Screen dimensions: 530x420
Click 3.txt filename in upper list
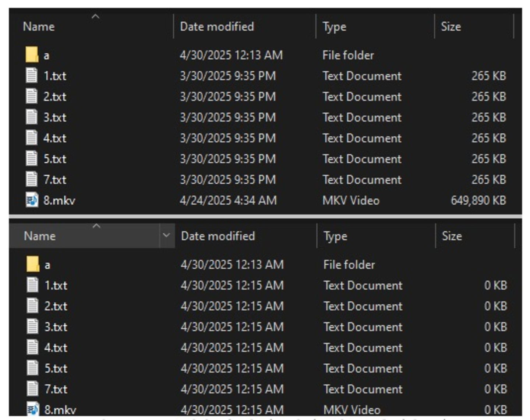click(55, 117)
